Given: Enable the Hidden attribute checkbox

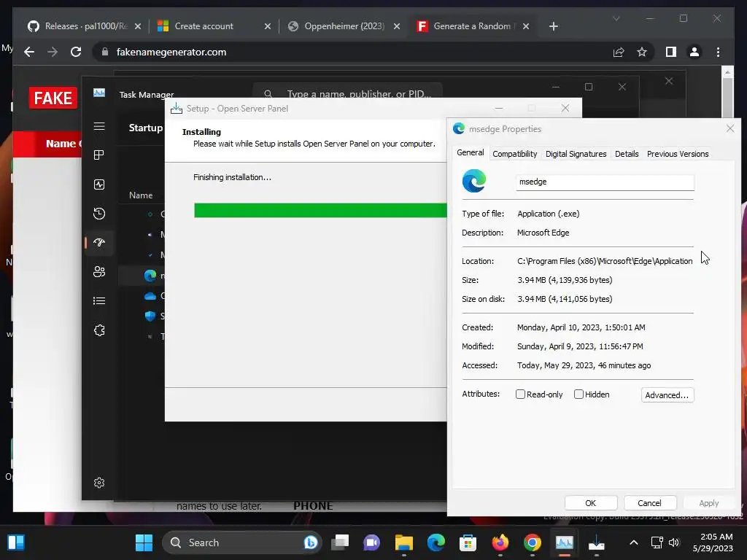Looking at the screenshot, I should click(x=578, y=394).
